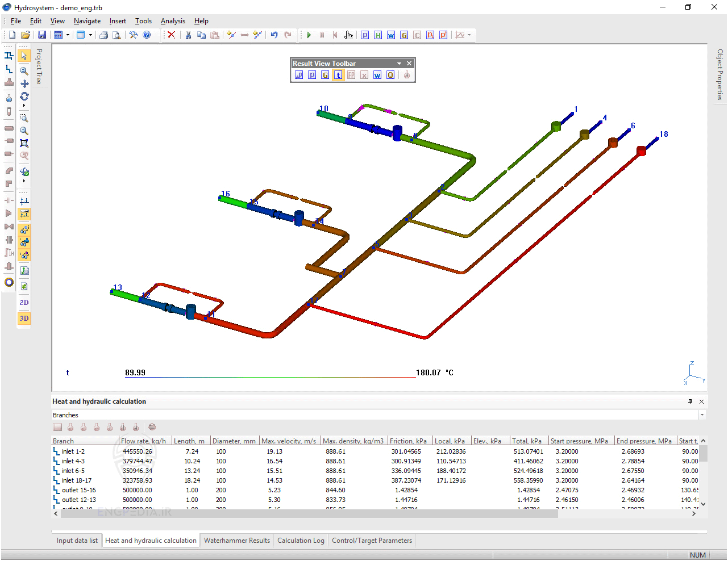Open the Analysis menu
This screenshot has height=561, width=728.
(x=173, y=21)
